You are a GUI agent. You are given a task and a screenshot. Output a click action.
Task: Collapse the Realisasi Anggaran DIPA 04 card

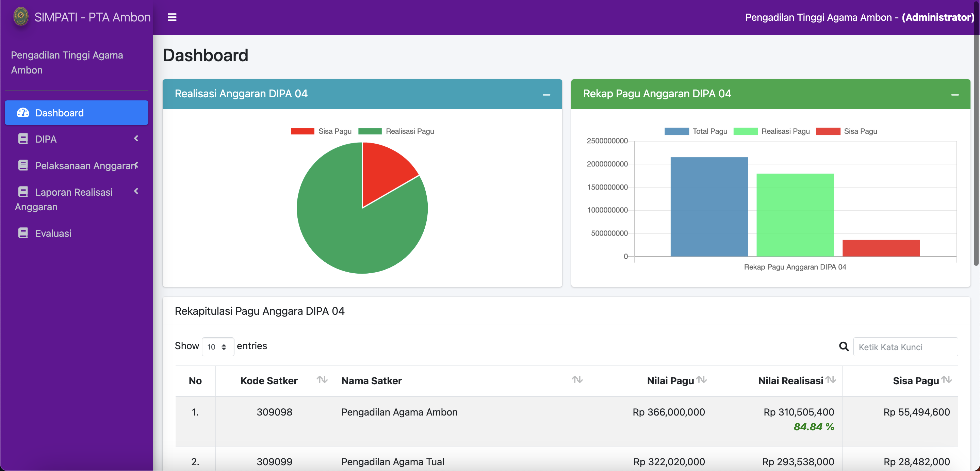[x=546, y=94]
